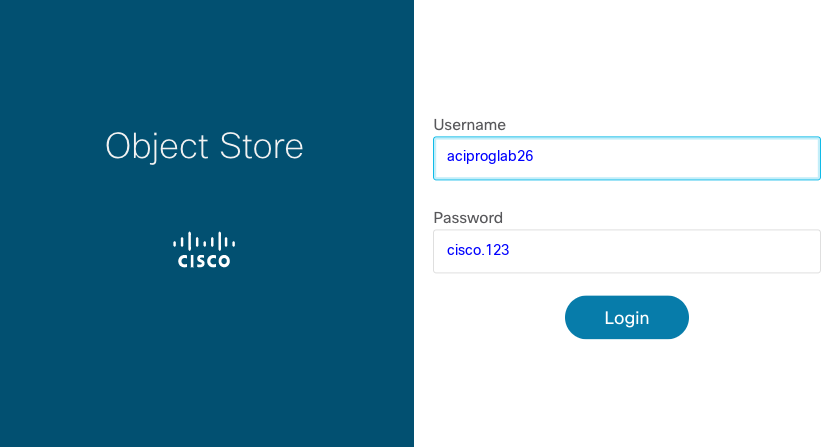Place cursor on the cisco.123 text
Screen dimensions: 838x447
click(478, 251)
